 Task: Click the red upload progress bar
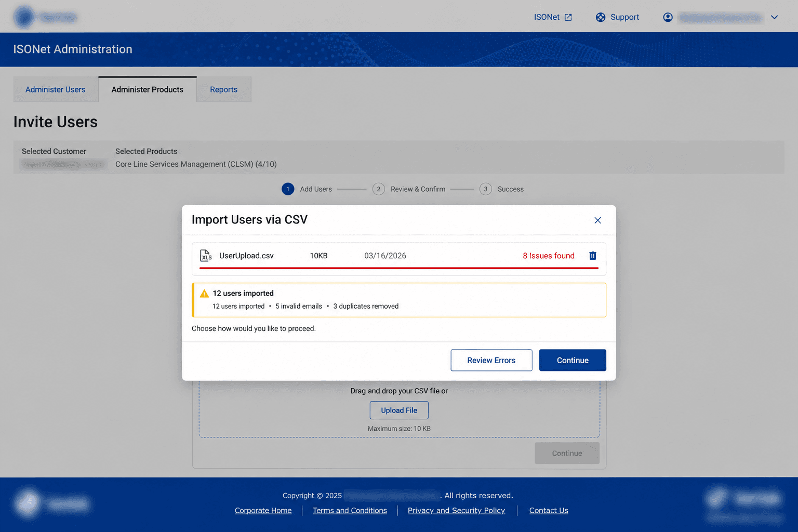click(x=399, y=268)
